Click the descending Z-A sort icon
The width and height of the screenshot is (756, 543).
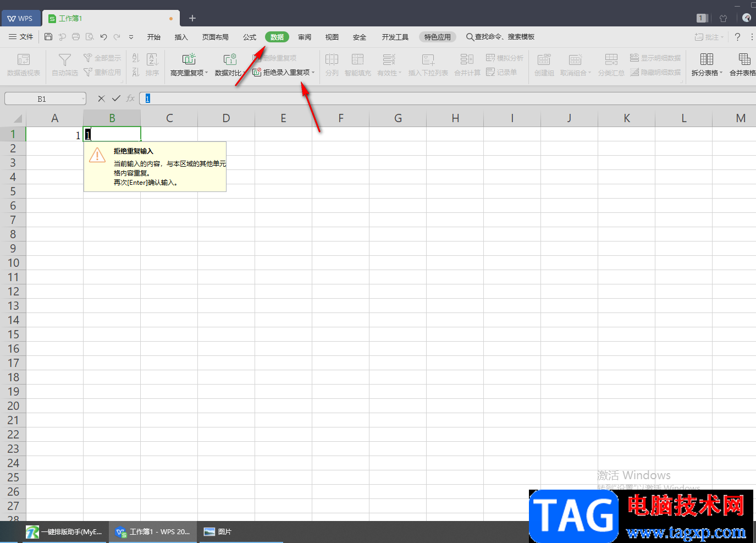pos(136,72)
